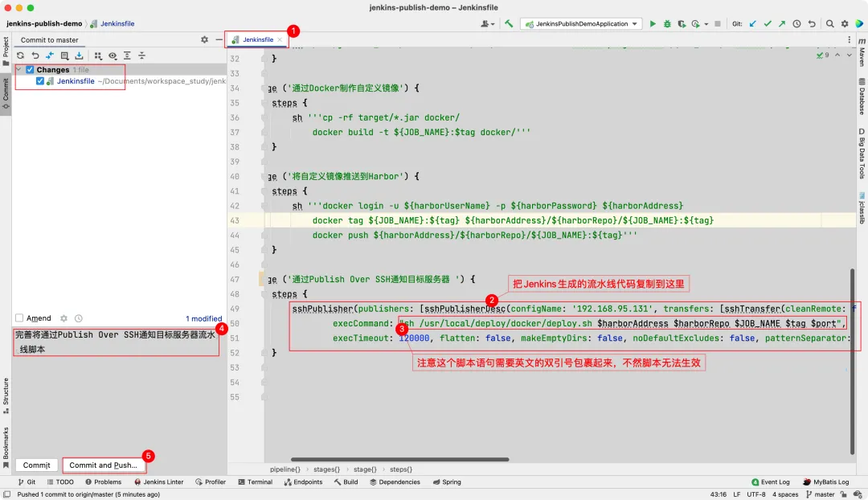Open IDE settings gear in top toolbar
868x500 pixels.
pyautogui.click(x=845, y=24)
